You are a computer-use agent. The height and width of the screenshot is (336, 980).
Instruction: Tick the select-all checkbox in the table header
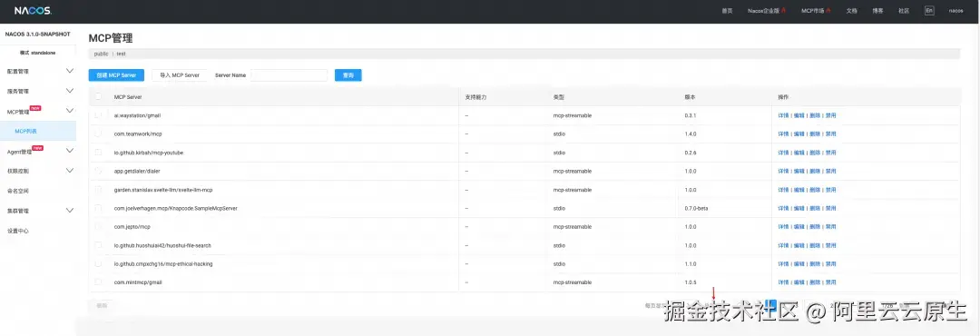(x=98, y=97)
